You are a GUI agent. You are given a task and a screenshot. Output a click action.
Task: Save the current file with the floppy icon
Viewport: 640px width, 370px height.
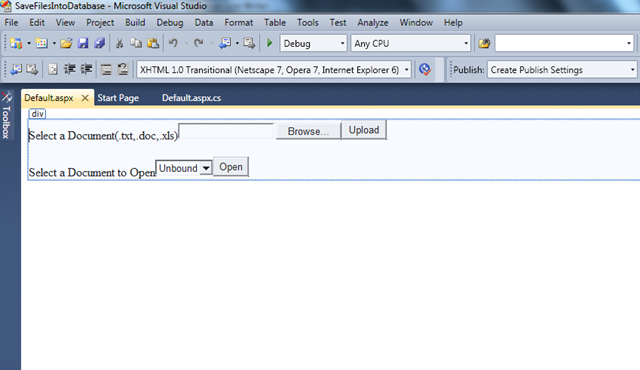click(x=83, y=43)
